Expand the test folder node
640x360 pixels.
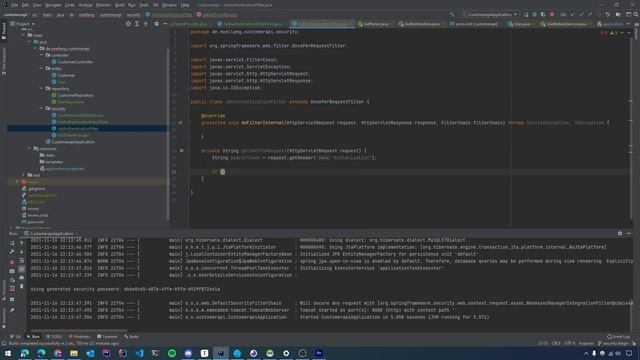pyautogui.click(x=24, y=175)
